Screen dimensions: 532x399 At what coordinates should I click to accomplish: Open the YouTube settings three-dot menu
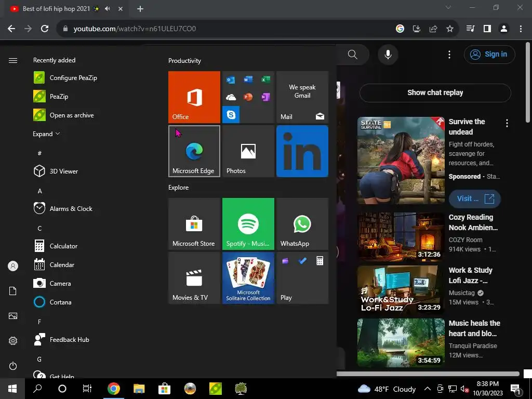click(449, 54)
